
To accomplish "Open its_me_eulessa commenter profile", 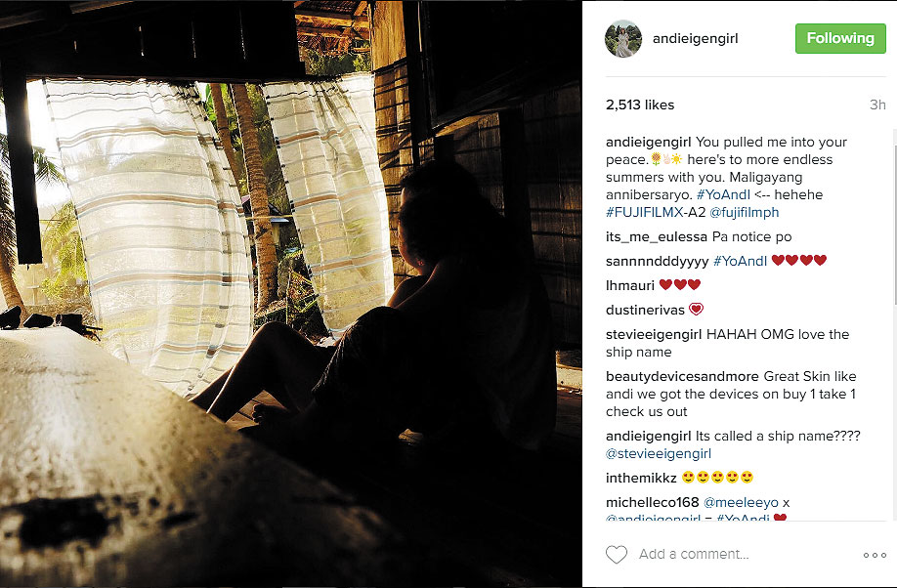I will coord(657,236).
